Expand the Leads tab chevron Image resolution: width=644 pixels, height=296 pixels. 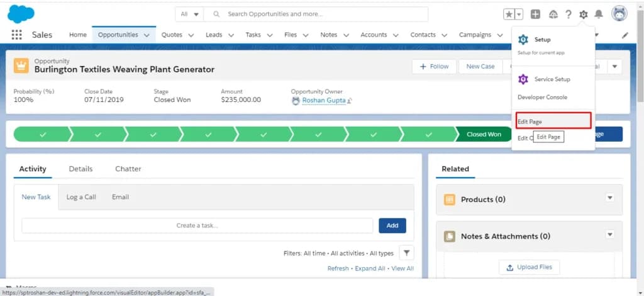click(x=231, y=35)
